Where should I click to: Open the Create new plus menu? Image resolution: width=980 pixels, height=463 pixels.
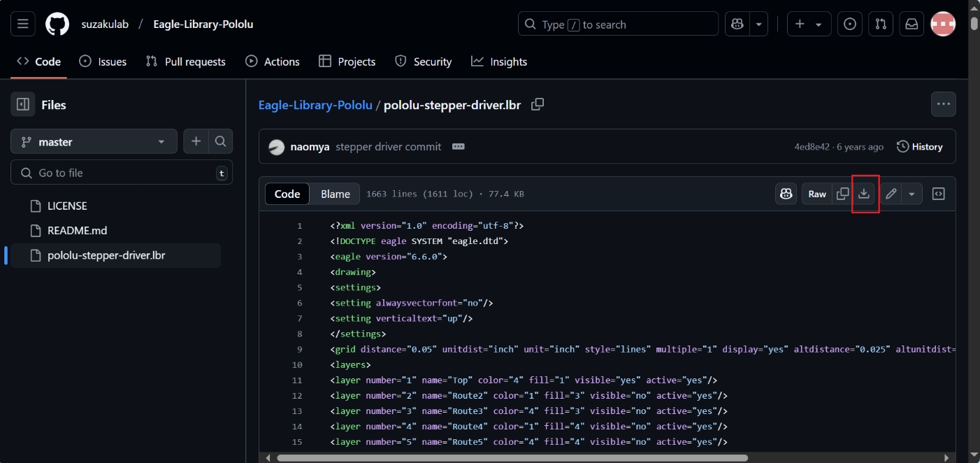pyautogui.click(x=809, y=24)
